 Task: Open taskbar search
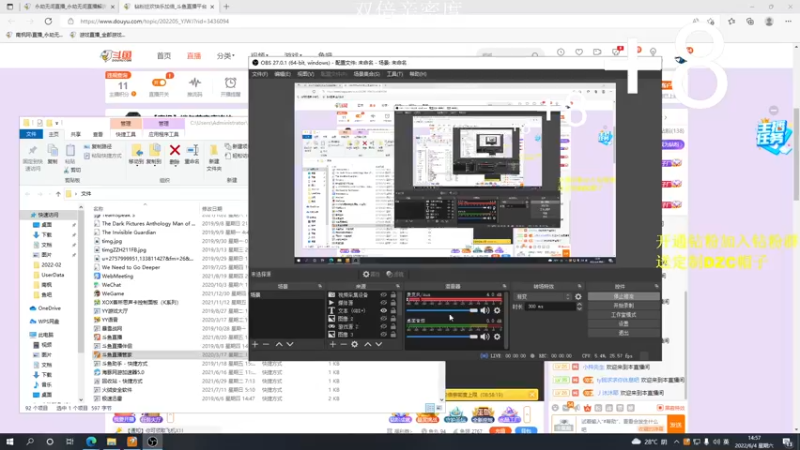[x=30, y=441]
